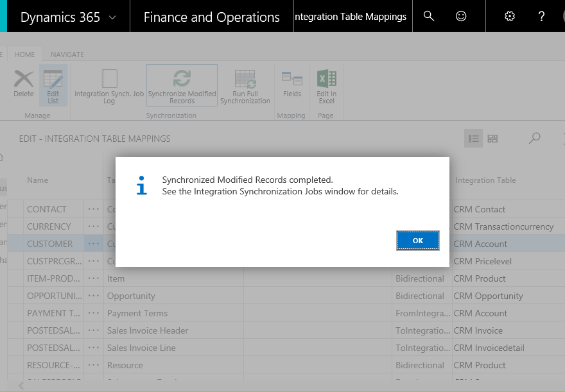Screen dimensions: 565x392
Task: Open ellipsis menu for PAYMENT T row
Action: [x=93, y=313]
